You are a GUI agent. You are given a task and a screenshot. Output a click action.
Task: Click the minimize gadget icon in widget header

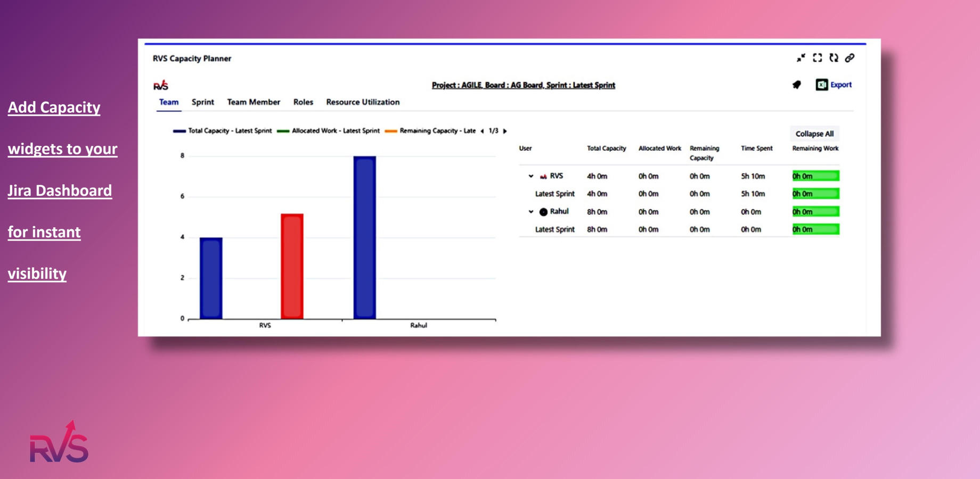pyautogui.click(x=801, y=58)
